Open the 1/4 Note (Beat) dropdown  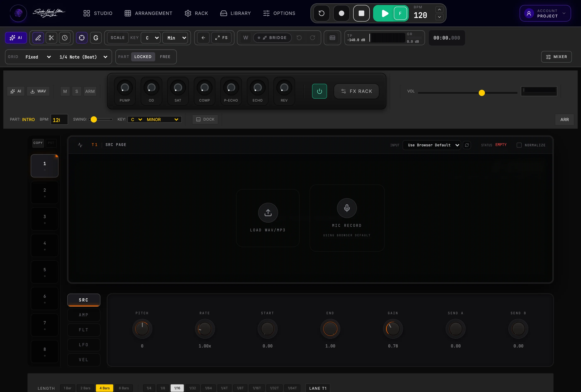(83, 57)
